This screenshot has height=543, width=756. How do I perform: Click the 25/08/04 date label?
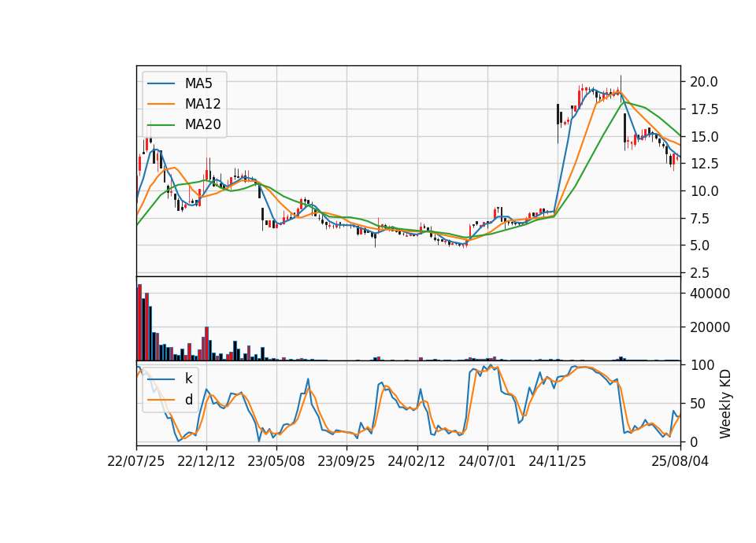click(x=680, y=461)
